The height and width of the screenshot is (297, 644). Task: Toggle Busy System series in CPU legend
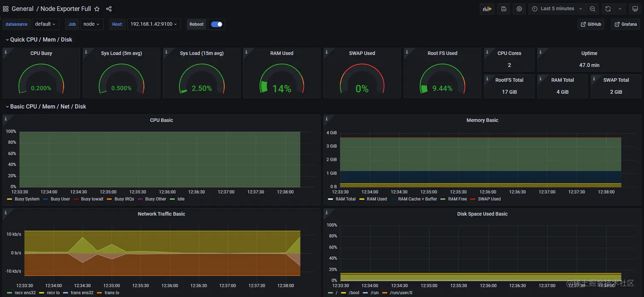tap(27, 199)
